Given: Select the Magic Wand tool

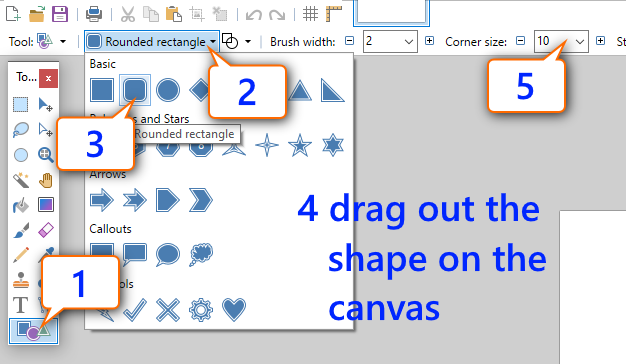Looking at the screenshot, I should [x=21, y=180].
